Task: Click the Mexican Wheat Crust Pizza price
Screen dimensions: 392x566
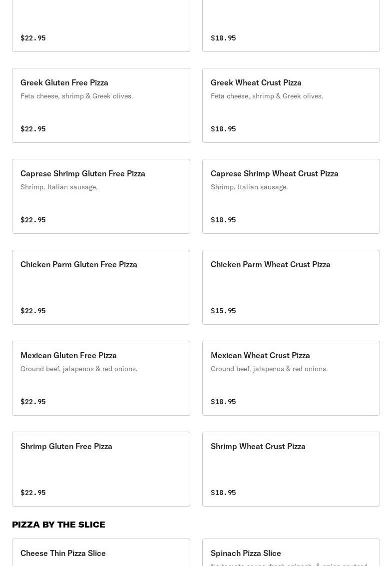Action: 223,402
